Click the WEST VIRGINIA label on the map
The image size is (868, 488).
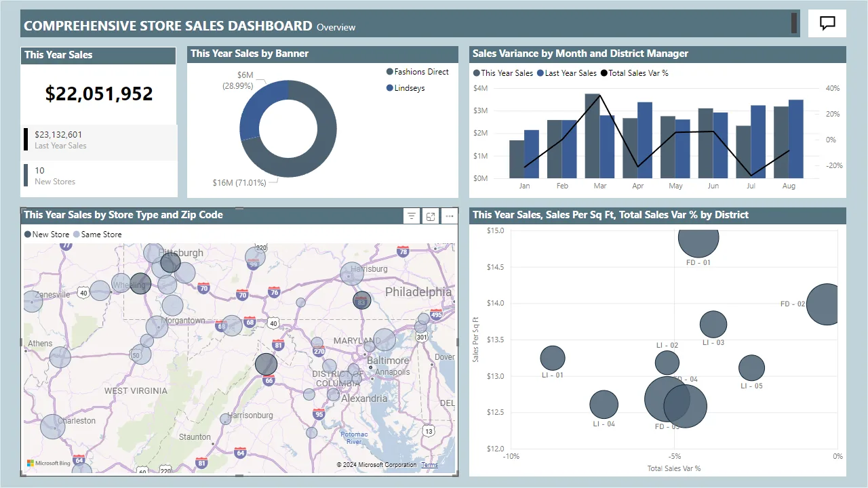coord(136,391)
